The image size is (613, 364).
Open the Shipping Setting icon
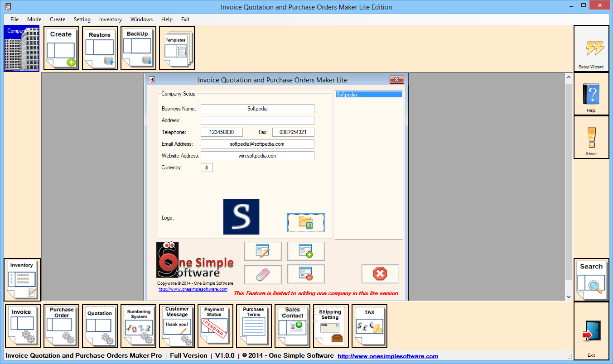(x=331, y=326)
